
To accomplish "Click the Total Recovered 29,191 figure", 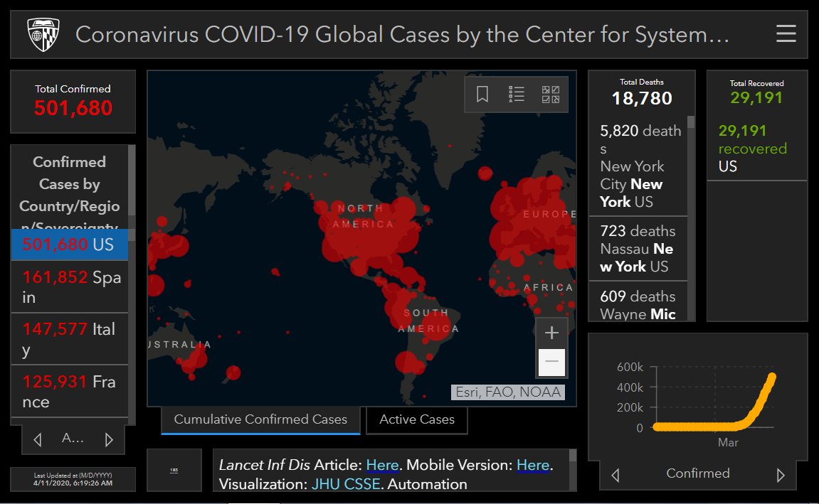I will coord(756,97).
